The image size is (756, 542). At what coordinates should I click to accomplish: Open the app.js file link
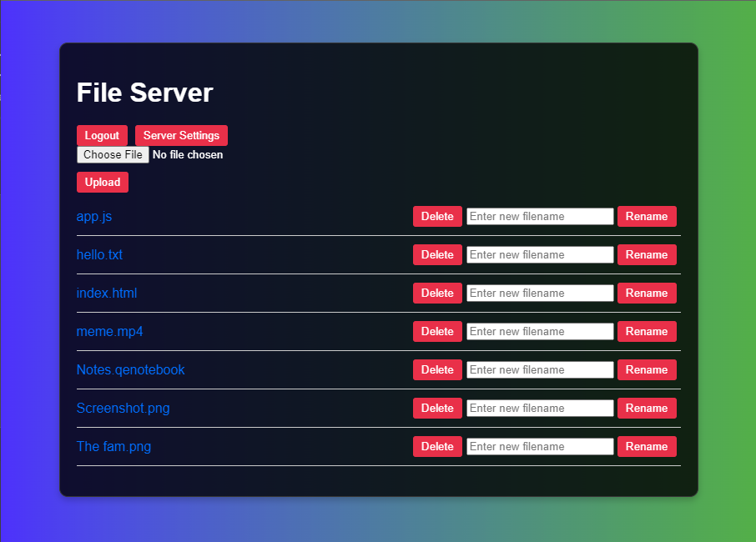coord(94,217)
